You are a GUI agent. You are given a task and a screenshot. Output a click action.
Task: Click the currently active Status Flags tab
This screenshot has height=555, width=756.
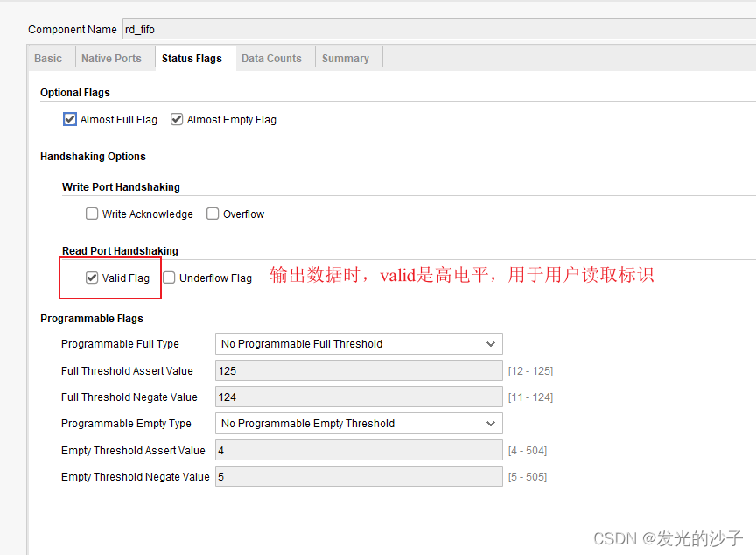(194, 58)
